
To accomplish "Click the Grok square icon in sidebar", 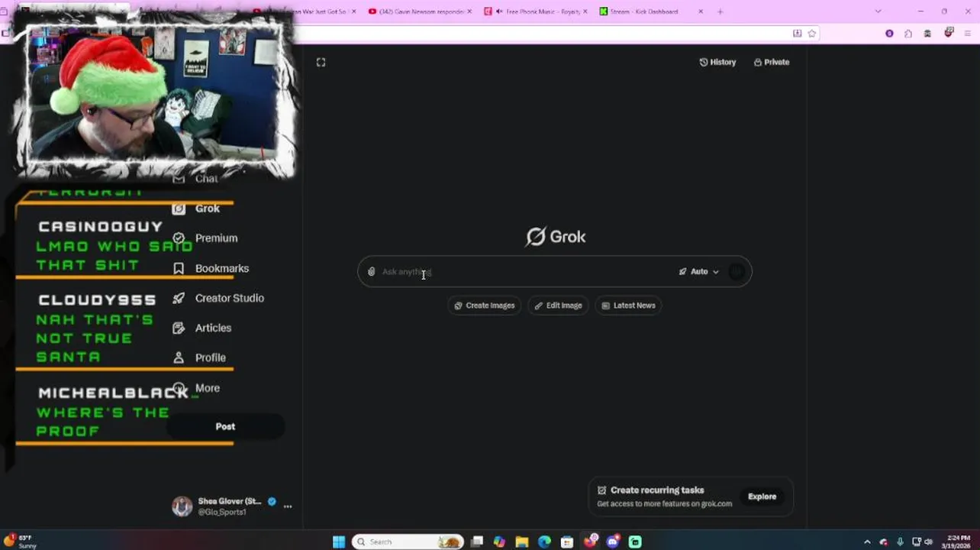I will click(x=179, y=209).
